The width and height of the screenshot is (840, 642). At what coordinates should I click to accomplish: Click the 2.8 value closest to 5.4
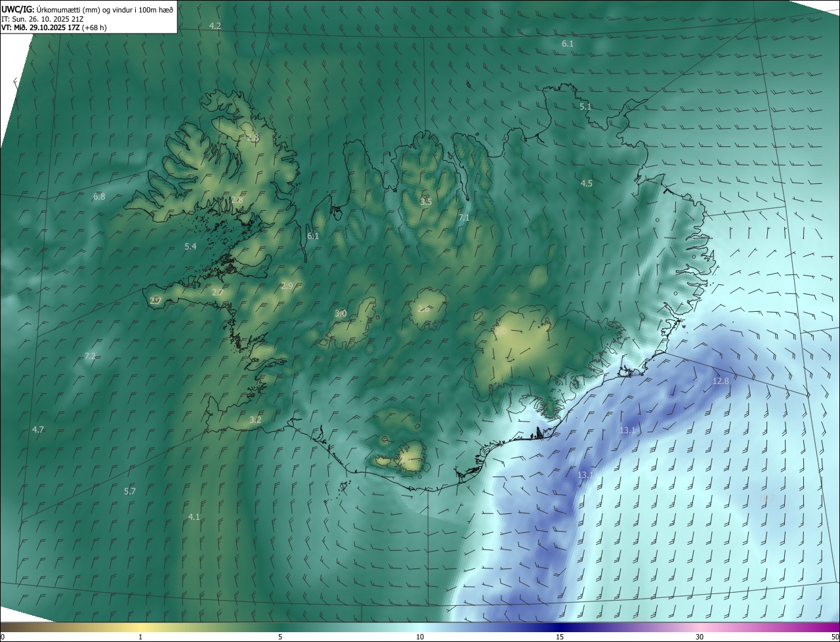pyautogui.click(x=237, y=200)
